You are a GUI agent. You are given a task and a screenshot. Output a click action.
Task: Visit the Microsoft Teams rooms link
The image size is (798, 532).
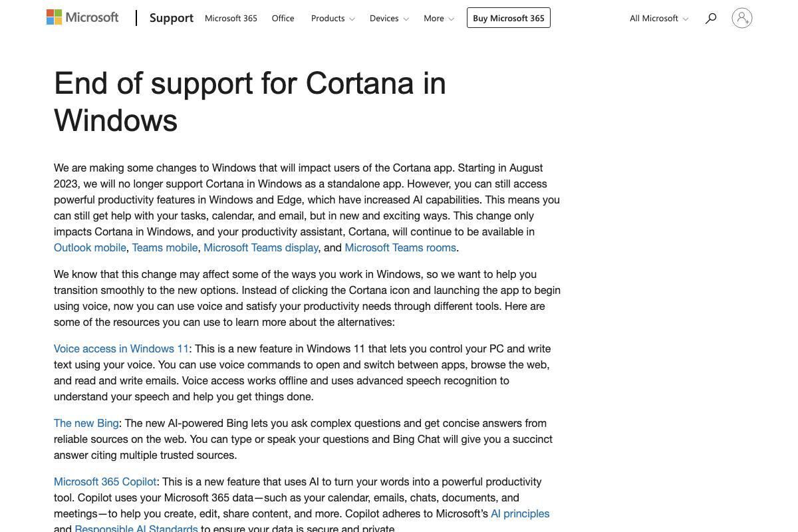pos(400,247)
